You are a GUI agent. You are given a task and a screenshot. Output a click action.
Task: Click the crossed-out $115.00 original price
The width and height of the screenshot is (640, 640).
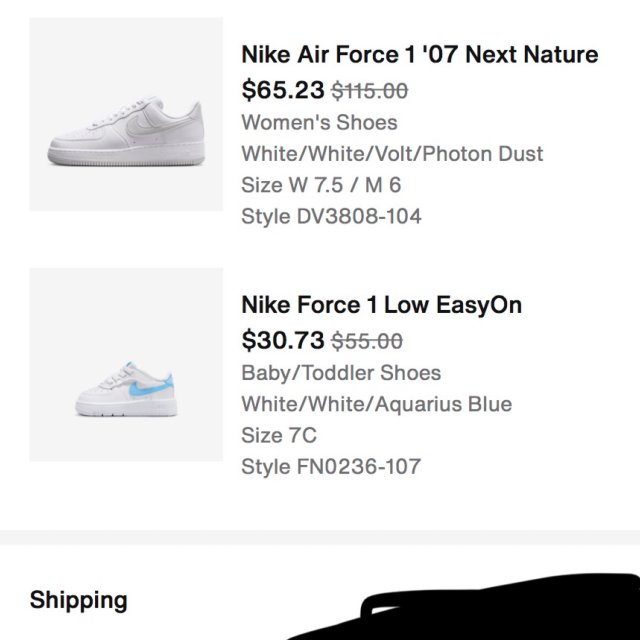pyautogui.click(x=369, y=91)
